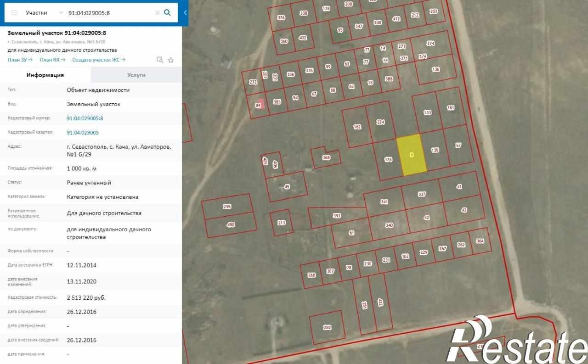This screenshot has width=588, height=364.
Task: Select parcel 174 on the map
Action: point(388,160)
